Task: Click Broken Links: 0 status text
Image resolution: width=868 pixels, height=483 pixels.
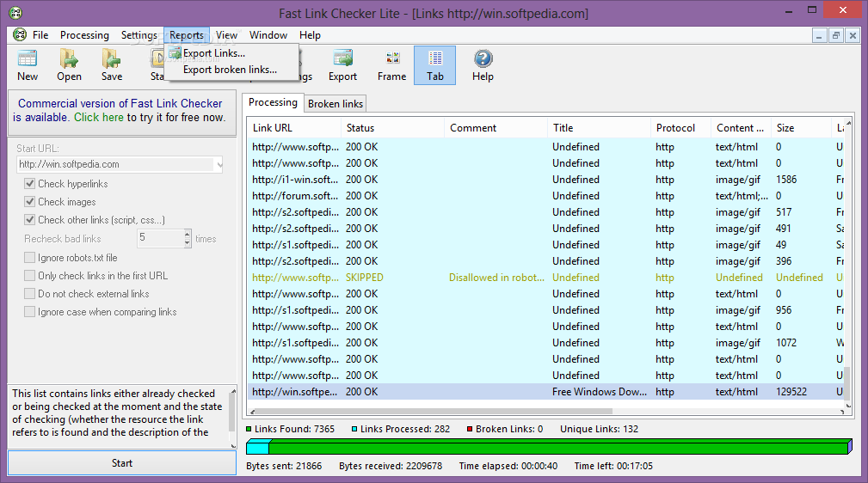Action: [509, 430]
